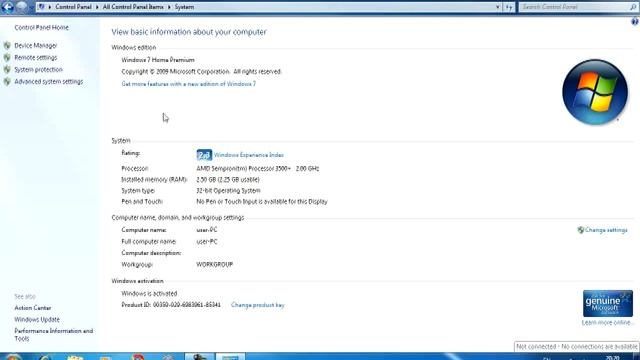The image size is (640, 360).
Task: Open Control Panel Home
Action: (42, 27)
